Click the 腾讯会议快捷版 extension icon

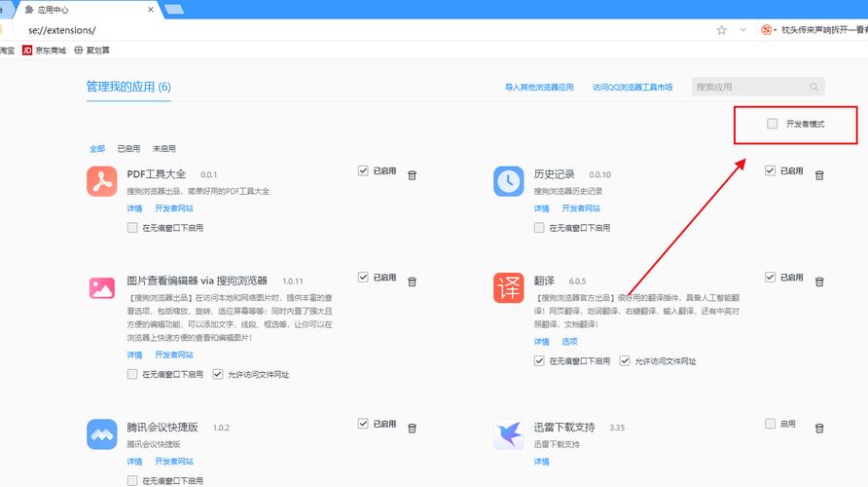pos(102,434)
